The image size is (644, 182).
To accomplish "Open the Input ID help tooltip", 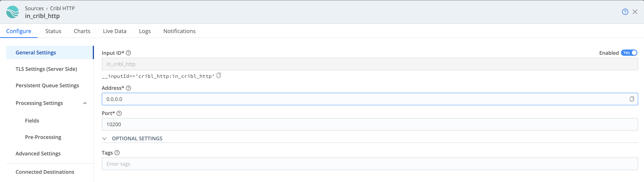I will pyautogui.click(x=128, y=53).
